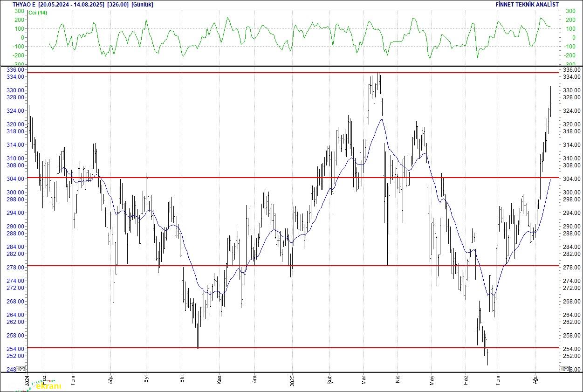Click the Kas month label on time axis
The height and width of the screenshot is (392, 583).
click(x=219, y=380)
